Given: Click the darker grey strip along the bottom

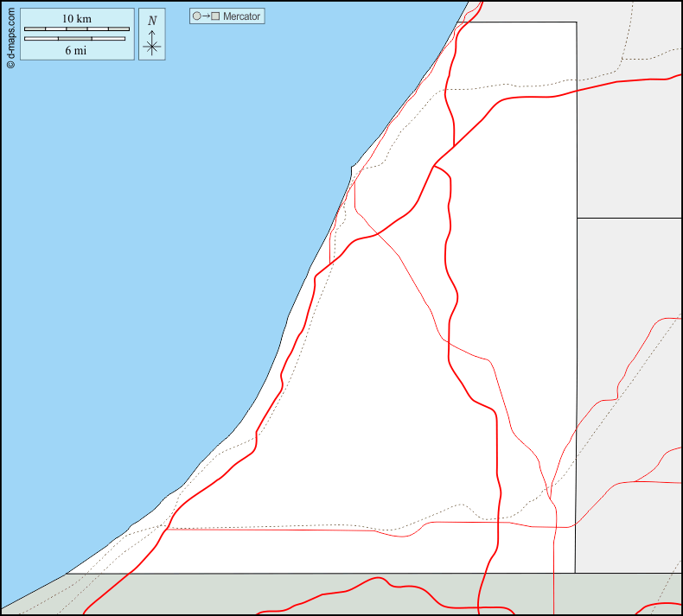Looking at the screenshot, I should (x=259, y=594).
